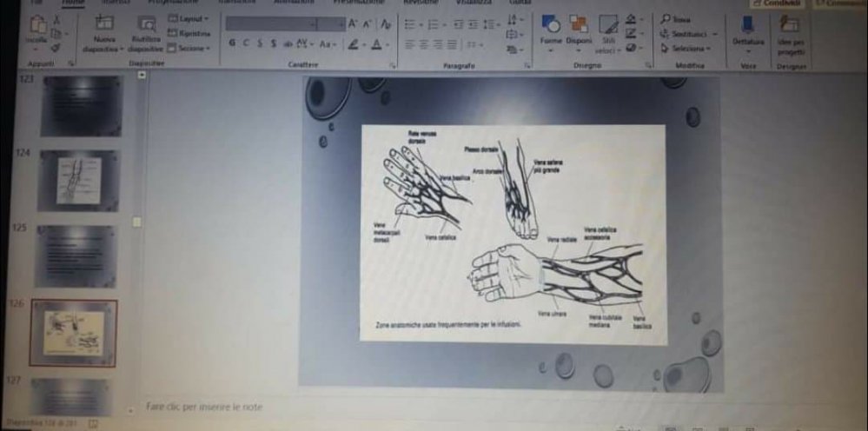Open the Sezione dropdown

189,48
